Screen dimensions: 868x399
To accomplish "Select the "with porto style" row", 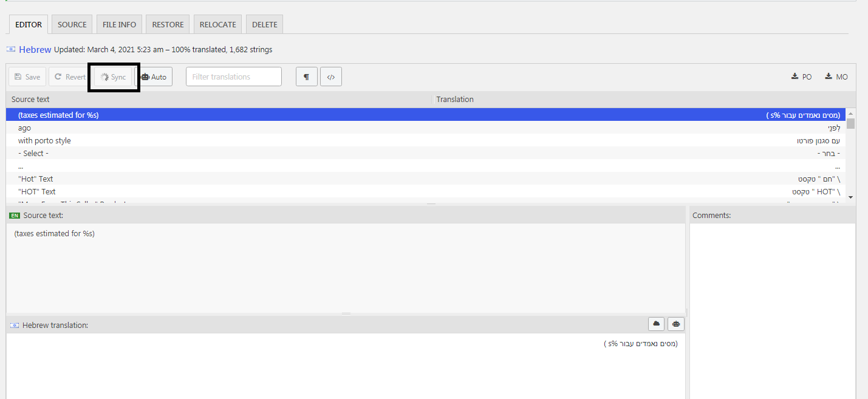I will point(425,140).
